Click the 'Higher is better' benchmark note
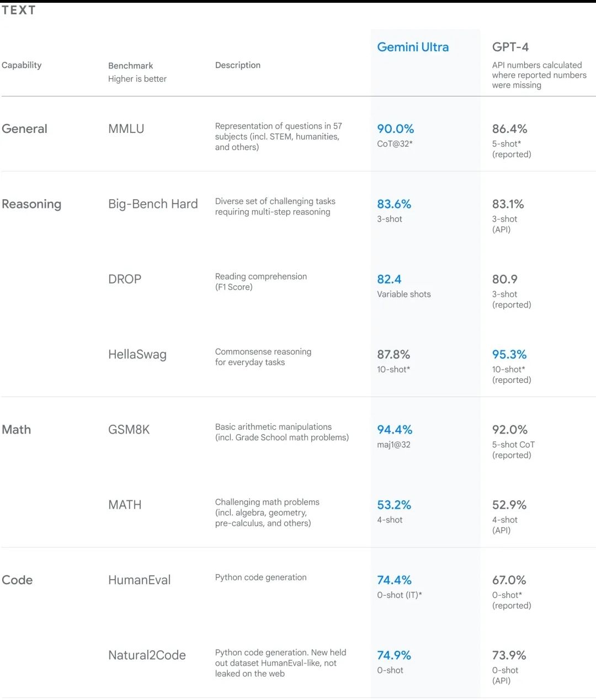The width and height of the screenshot is (596, 700). (137, 79)
